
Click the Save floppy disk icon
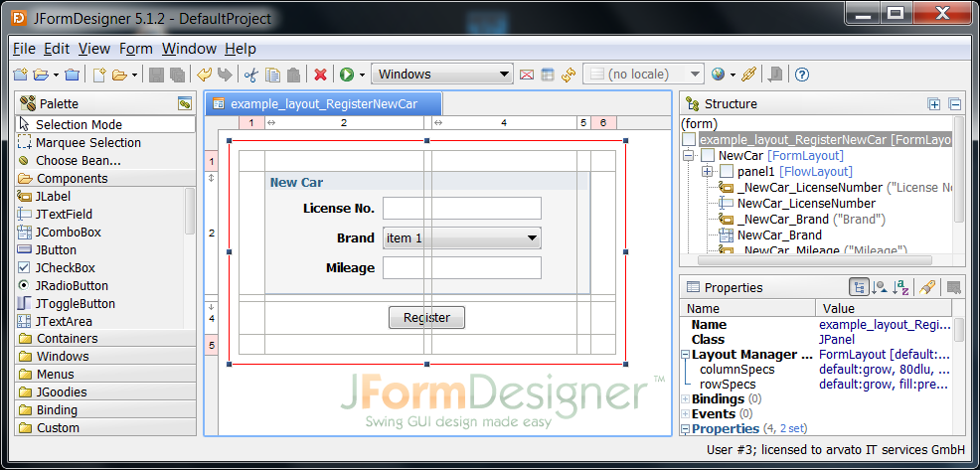pos(156,75)
